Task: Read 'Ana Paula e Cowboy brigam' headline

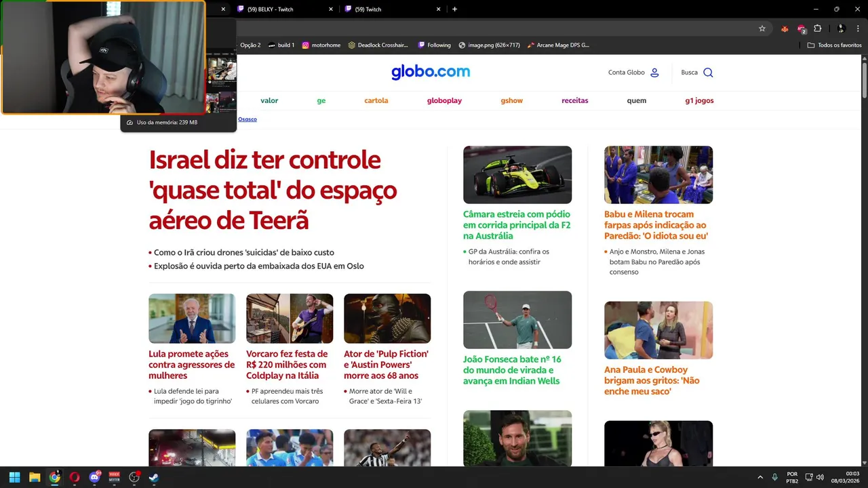Action: point(652,380)
